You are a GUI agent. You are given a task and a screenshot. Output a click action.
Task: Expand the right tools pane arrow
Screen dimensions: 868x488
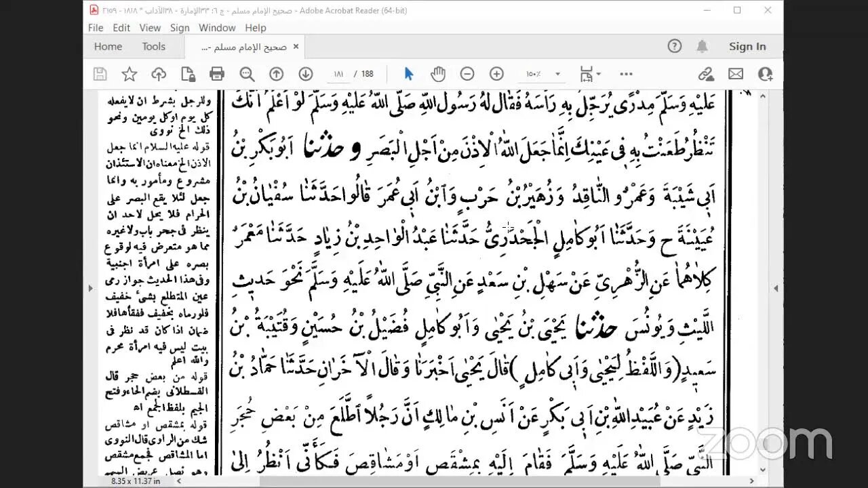776,288
